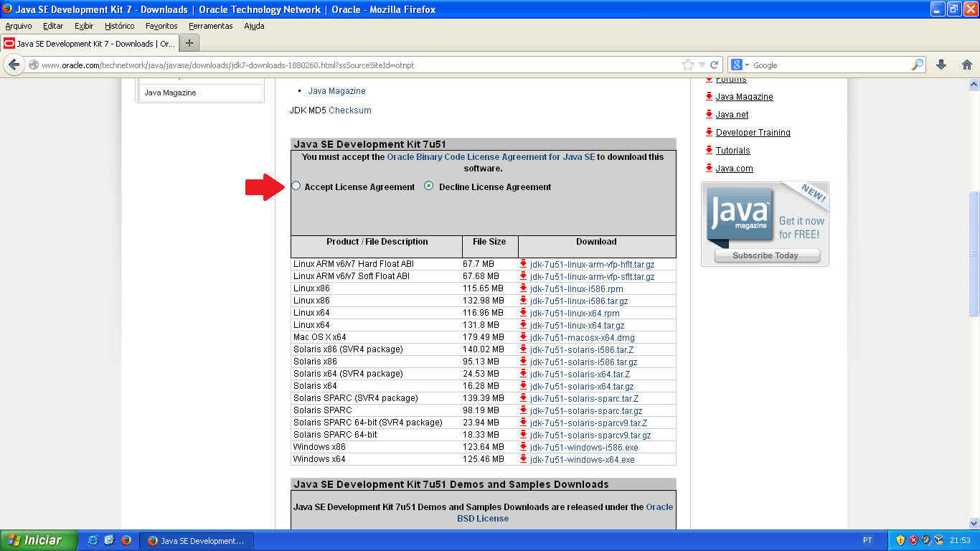Reload the page with refresh icon
Image resolution: width=980 pixels, height=551 pixels.
click(715, 65)
